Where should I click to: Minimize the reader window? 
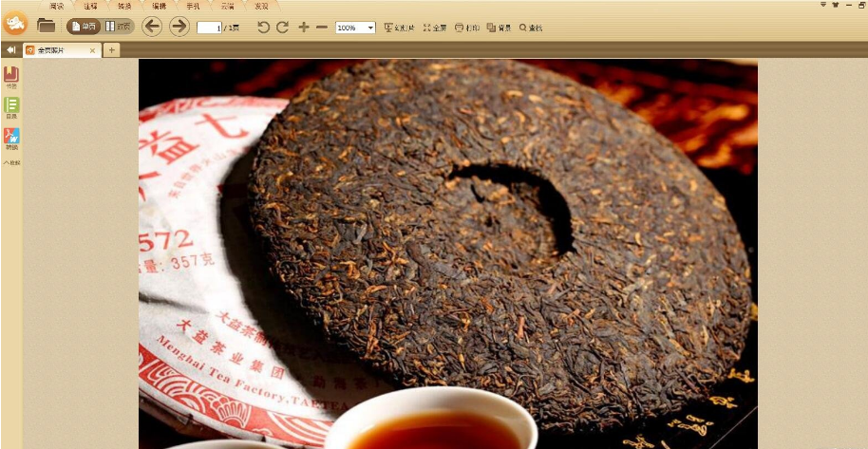tap(849, 5)
